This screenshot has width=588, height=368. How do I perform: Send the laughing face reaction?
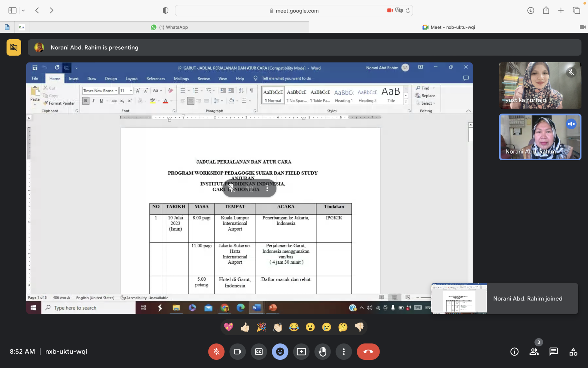tap(294, 327)
